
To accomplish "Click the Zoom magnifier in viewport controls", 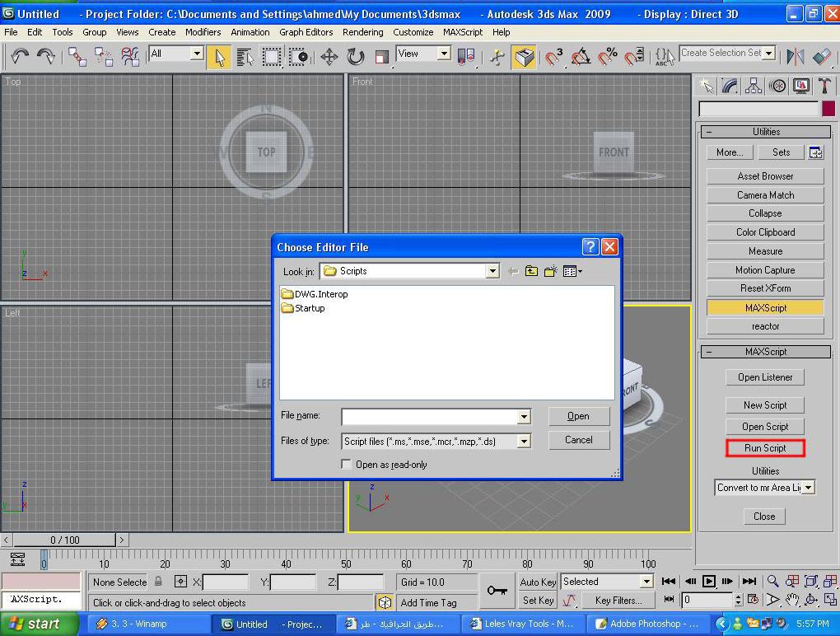I will tap(772, 582).
